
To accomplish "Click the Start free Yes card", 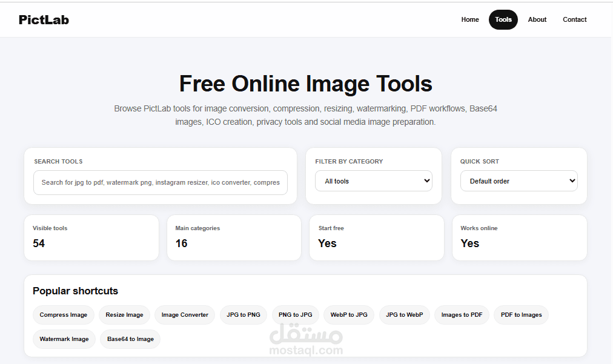I will point(377,237).
